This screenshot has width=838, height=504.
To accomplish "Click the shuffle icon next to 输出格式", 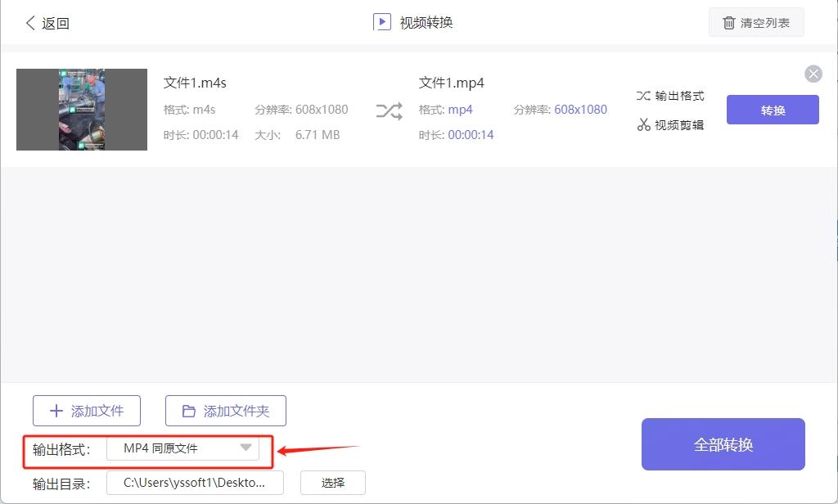I will [643, 96].
